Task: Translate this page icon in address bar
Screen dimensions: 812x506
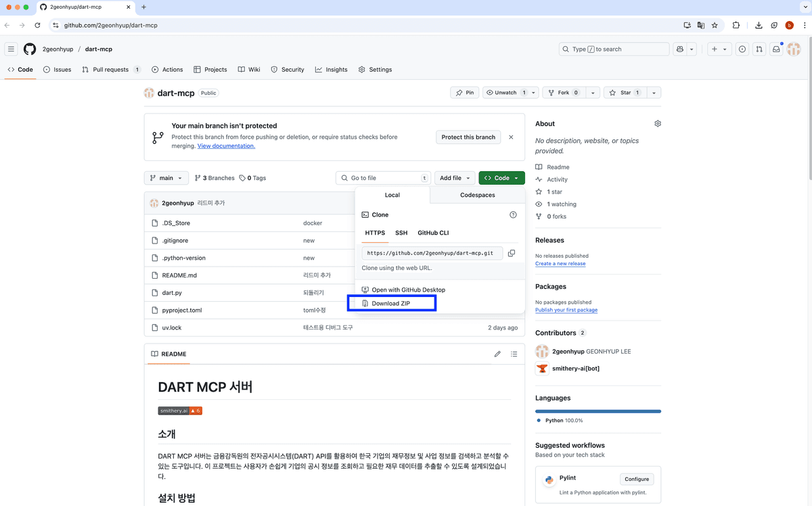Action: tap(701, 25)
